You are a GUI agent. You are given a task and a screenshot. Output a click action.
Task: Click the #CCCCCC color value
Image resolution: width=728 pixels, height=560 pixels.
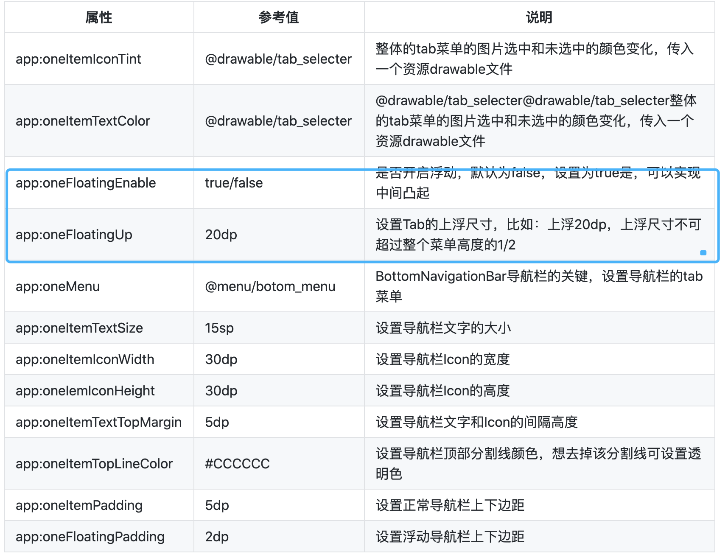click(x=237, y=464)
